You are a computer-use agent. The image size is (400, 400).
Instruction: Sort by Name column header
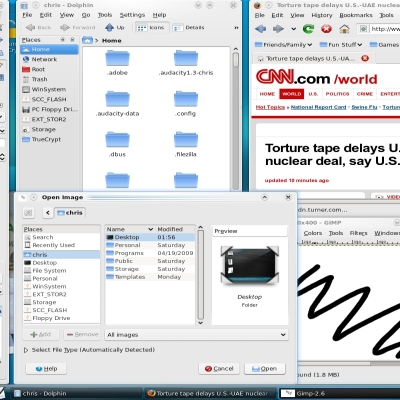click(x=130, y=229)
